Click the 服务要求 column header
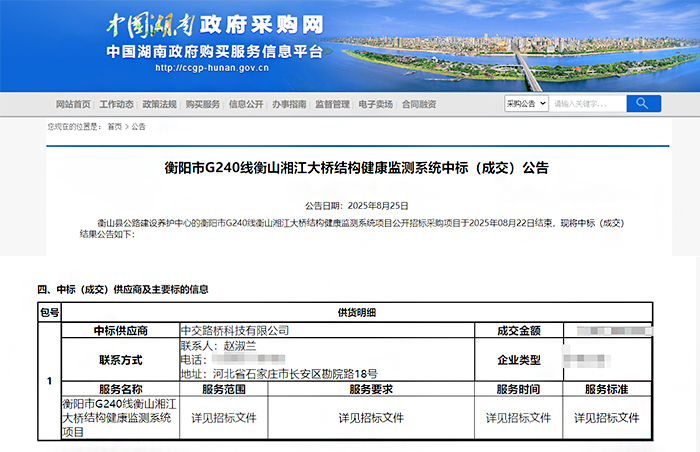Screen dimensions: 700x452 coord(371,389)
